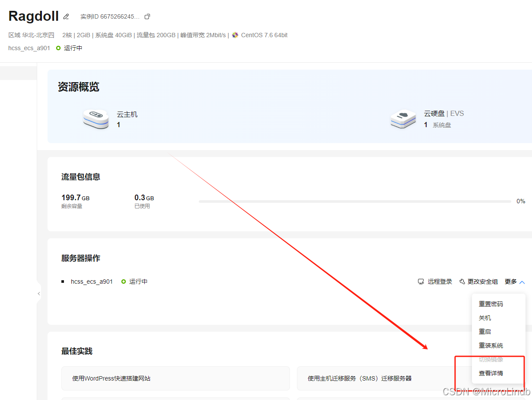Click the traffic usage progress bar
Image resolution: width=532 pixels, height=400 pixels.
tap(355, 202)
